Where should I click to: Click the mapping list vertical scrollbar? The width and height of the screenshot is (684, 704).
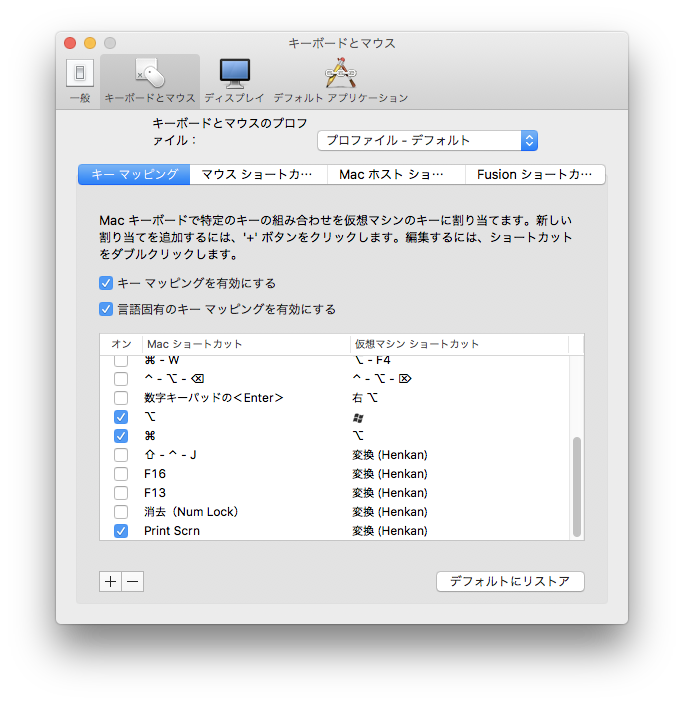click(577, 487)
